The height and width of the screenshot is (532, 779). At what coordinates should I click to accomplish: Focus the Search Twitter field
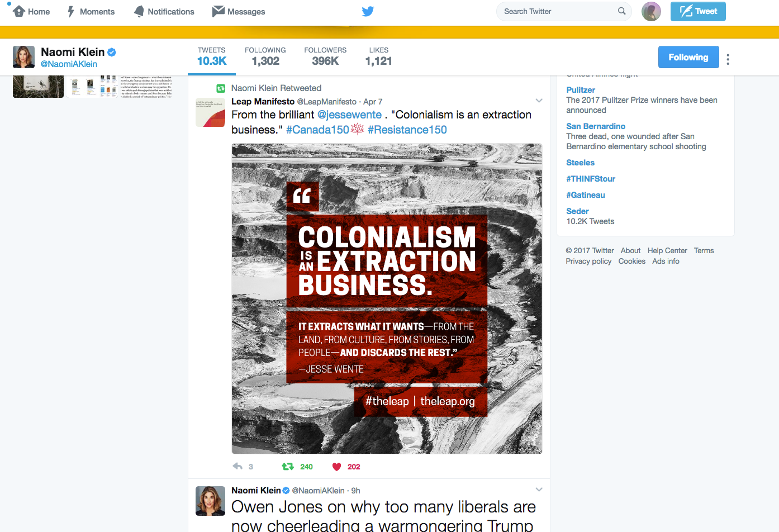click(564, 11)
